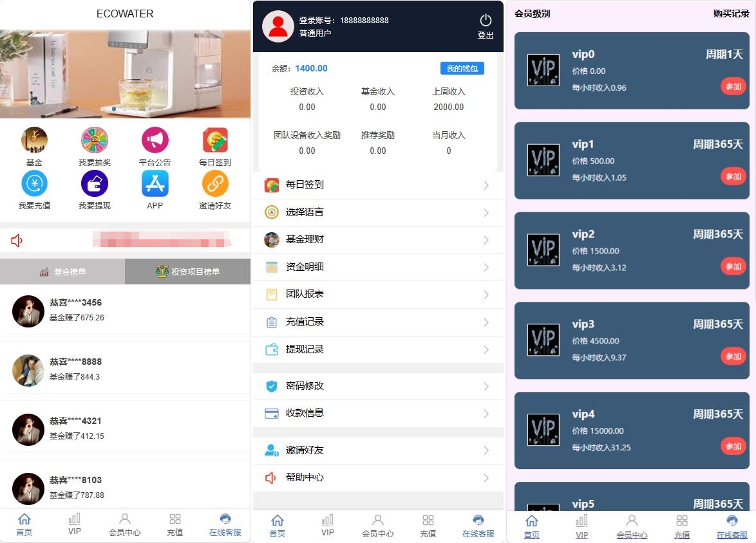Switch to the 投资项目榜单 tab
Screen dimensions: 756x543
pos(187,271)
